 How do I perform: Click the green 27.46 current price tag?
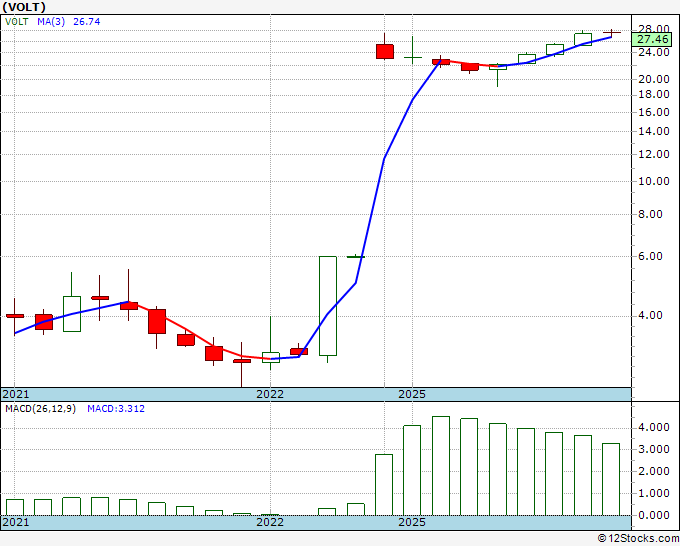point(653,39)
